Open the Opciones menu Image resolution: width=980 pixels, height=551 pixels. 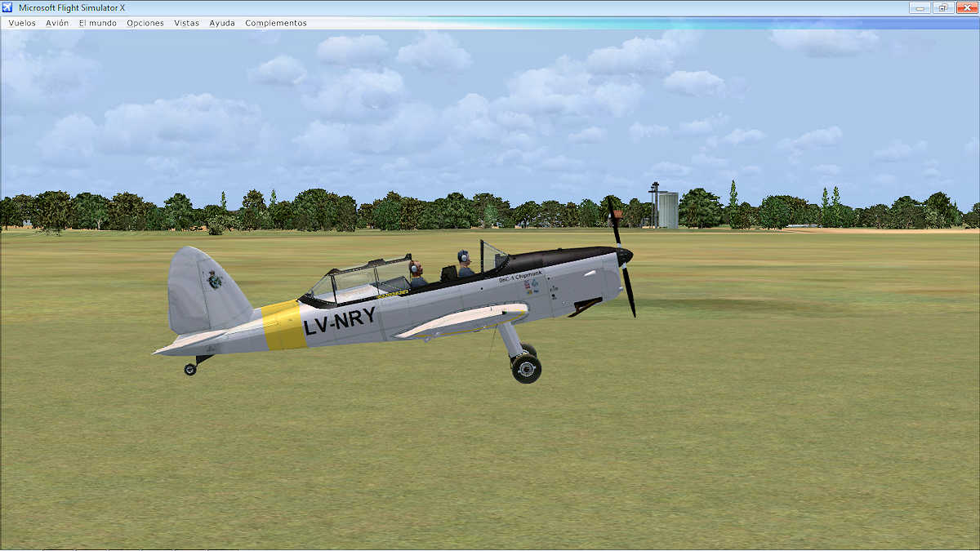[x=145, y=23]
